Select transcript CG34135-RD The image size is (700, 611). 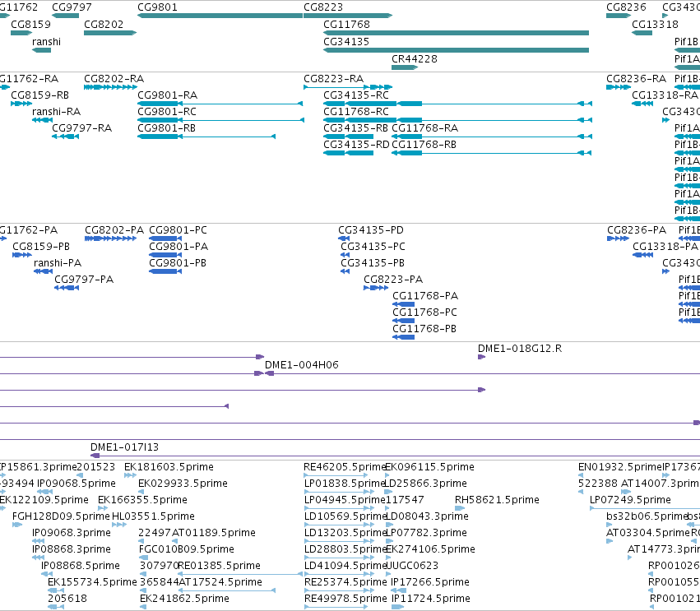(x=356, y=145)
